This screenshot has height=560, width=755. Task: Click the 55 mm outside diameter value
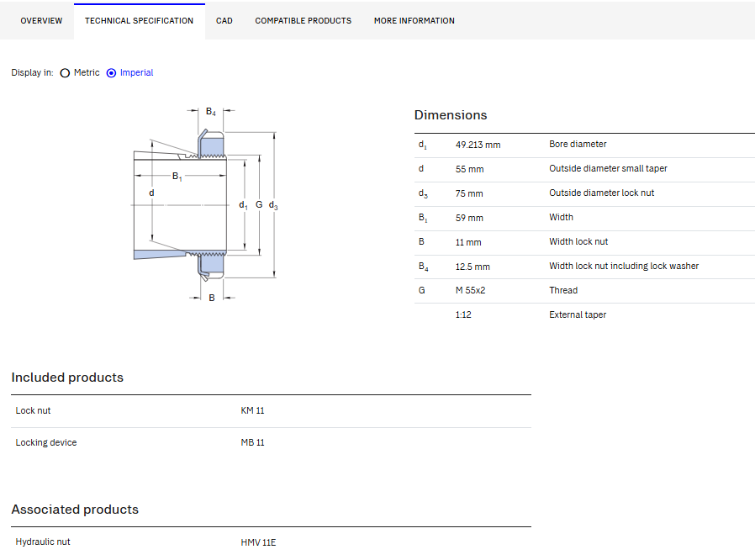click(x=469, y=170)
